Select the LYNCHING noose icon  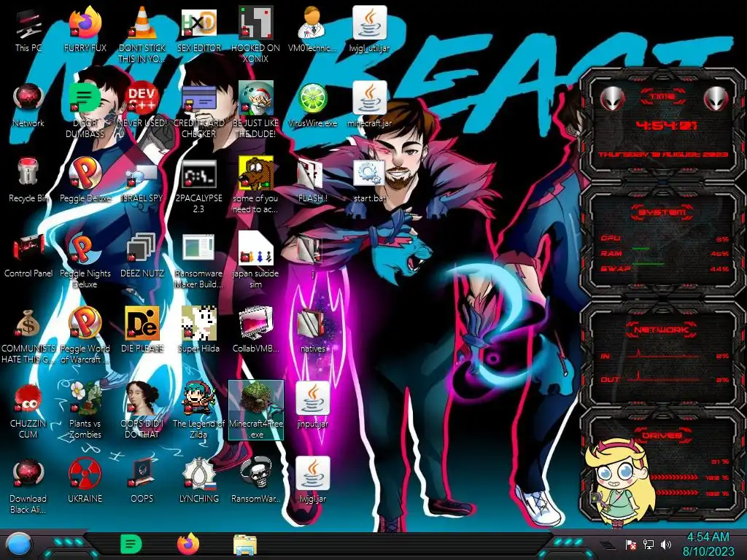click(198, 481)
